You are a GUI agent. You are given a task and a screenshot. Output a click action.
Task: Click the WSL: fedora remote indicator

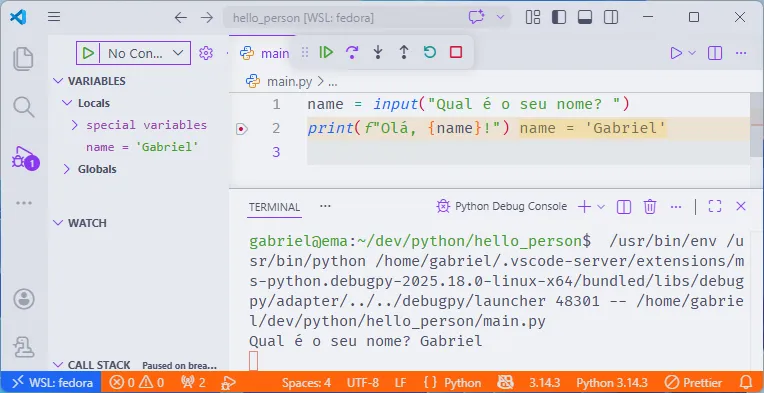[x=51, y=382]
